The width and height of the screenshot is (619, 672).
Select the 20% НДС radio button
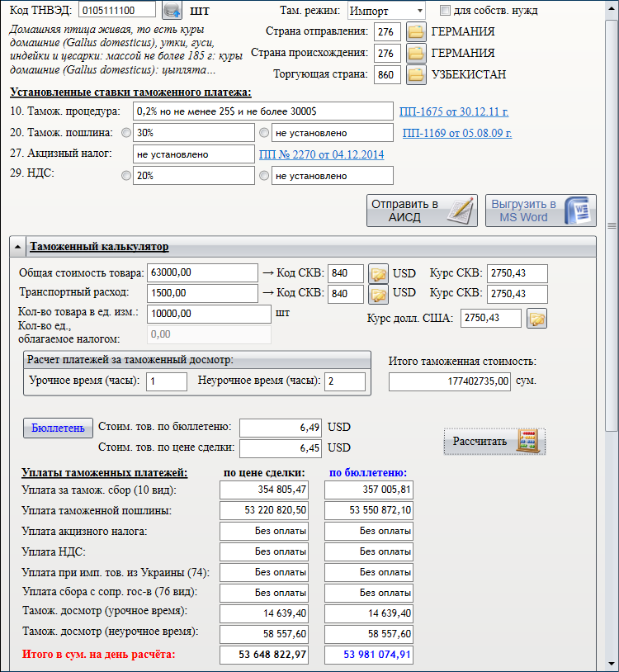[126, 176]
